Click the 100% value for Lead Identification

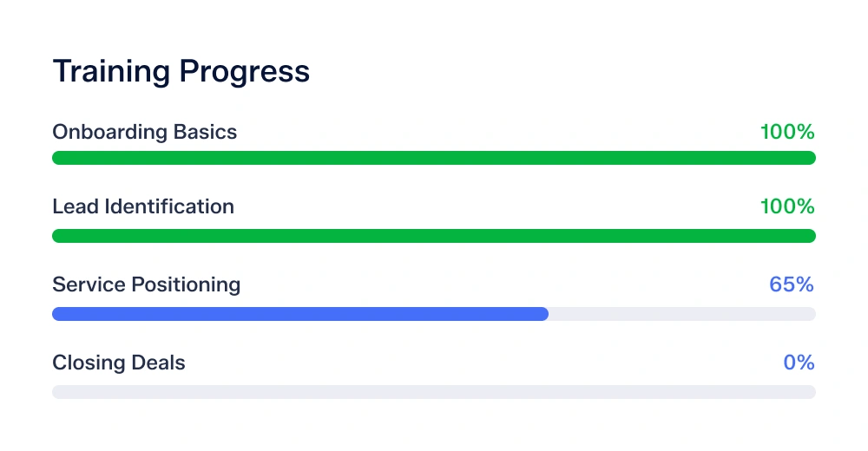(787, 206)
